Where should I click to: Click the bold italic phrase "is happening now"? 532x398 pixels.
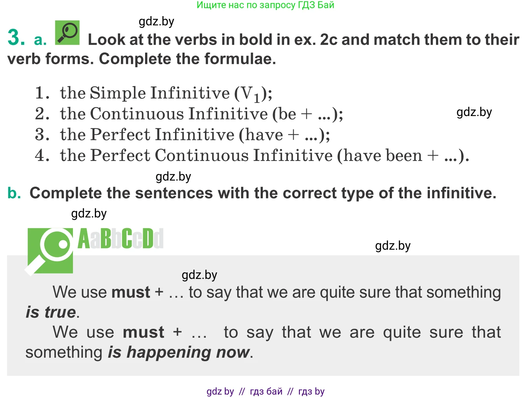178,352
